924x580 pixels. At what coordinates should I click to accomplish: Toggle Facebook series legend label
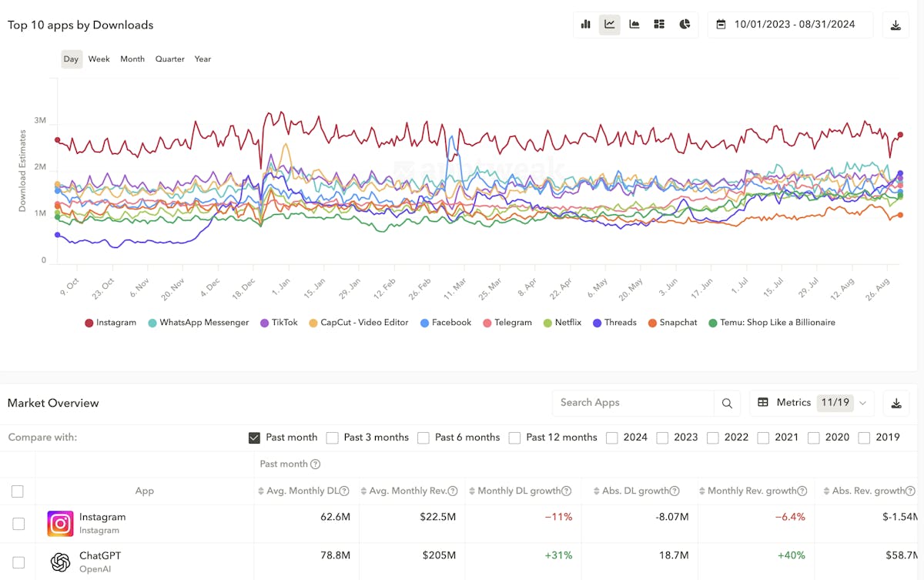coord(451,323)
